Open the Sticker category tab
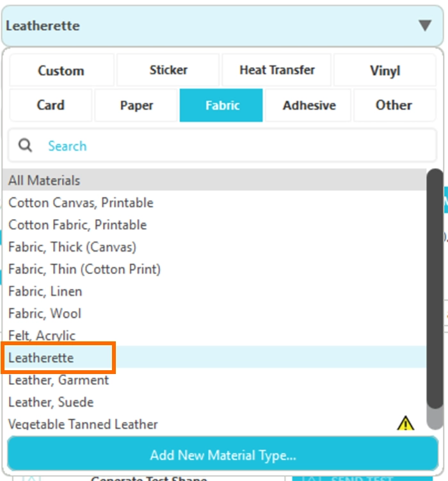Image resolution: width=448 pixels, height=481 pixels. tap(168, 70)
